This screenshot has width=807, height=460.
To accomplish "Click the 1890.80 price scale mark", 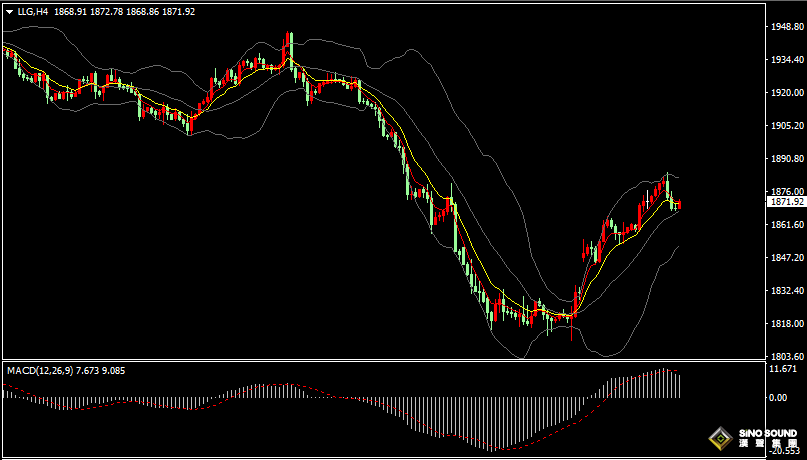I will pyautogui.click(x=786, y=159).
